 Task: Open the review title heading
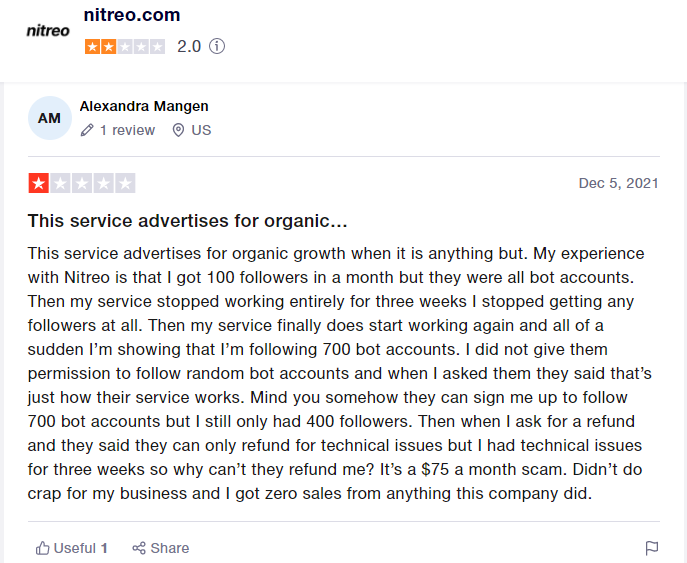188,221
